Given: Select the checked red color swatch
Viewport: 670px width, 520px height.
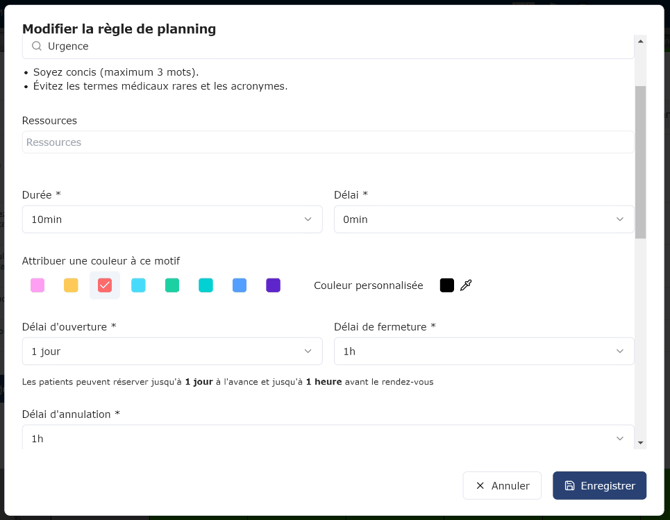Looking at the screenshot, I should point(105,285).
